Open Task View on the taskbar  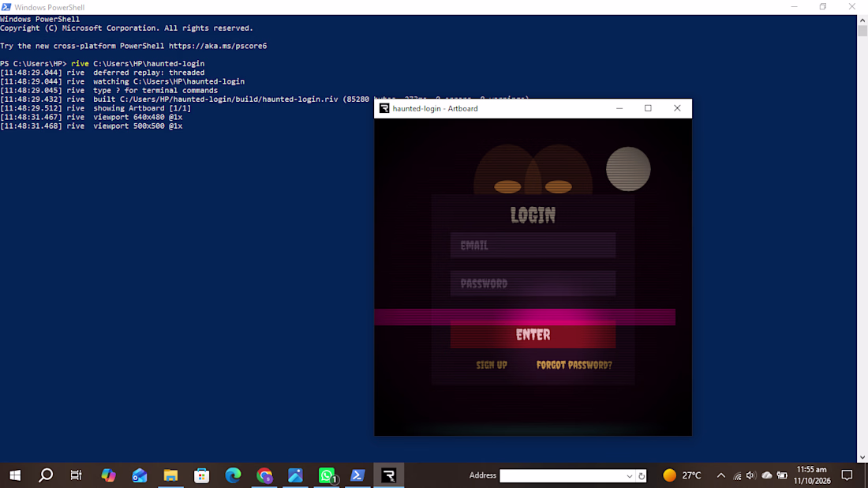pos(77,475)
